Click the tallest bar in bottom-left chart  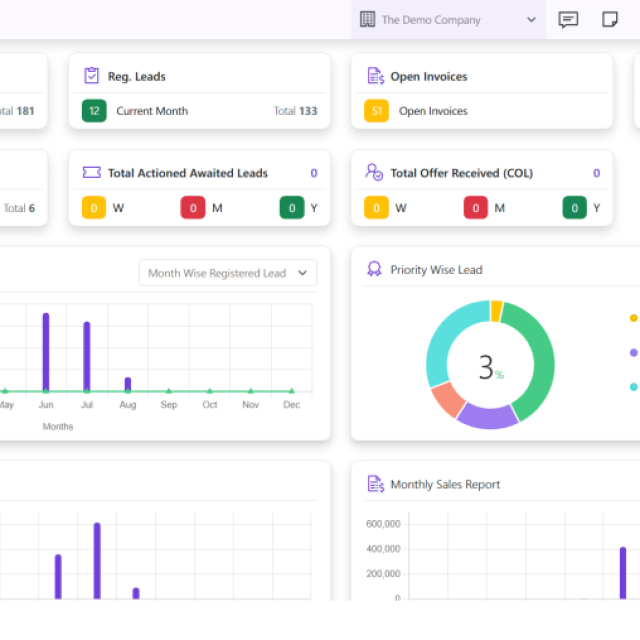97,561
